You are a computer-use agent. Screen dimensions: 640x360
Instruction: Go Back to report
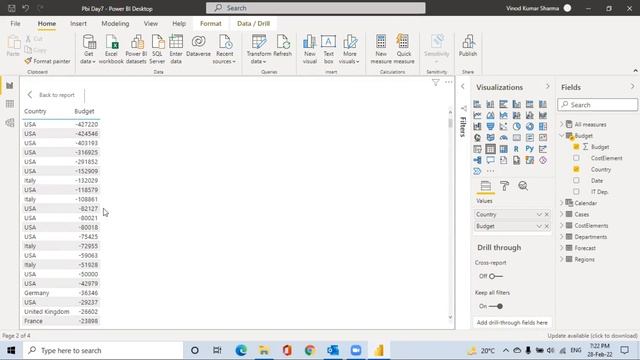click(51, 95)
